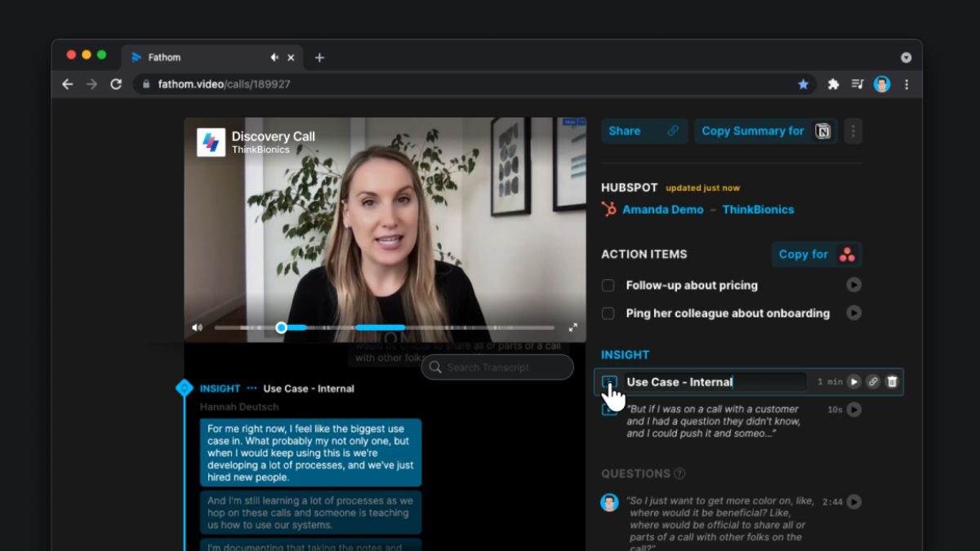This screenshot has height=551, width=980.
Task: Switch to the Fathom browser tab
Action: pyautogui.click(x=196, y=57)
